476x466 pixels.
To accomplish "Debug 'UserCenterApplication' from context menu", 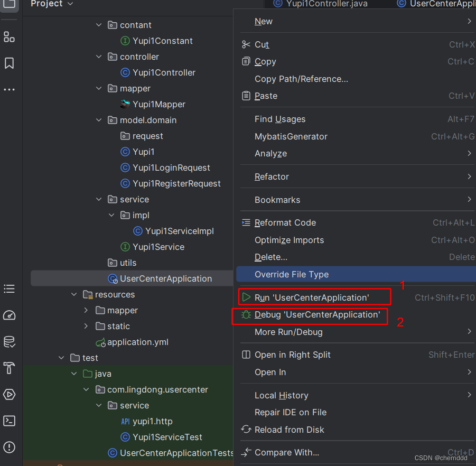I will pos(311,314).
